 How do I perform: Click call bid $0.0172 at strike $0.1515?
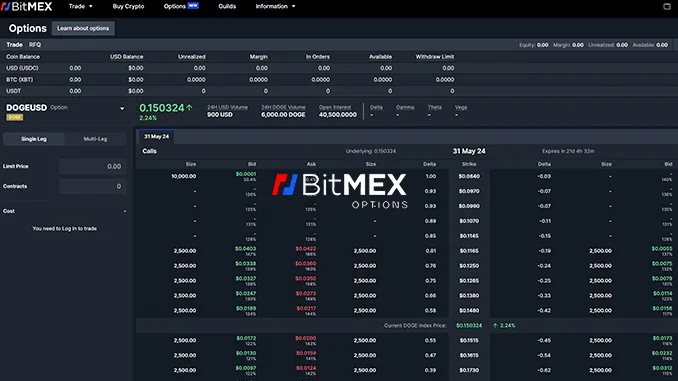tap(246, 338)
